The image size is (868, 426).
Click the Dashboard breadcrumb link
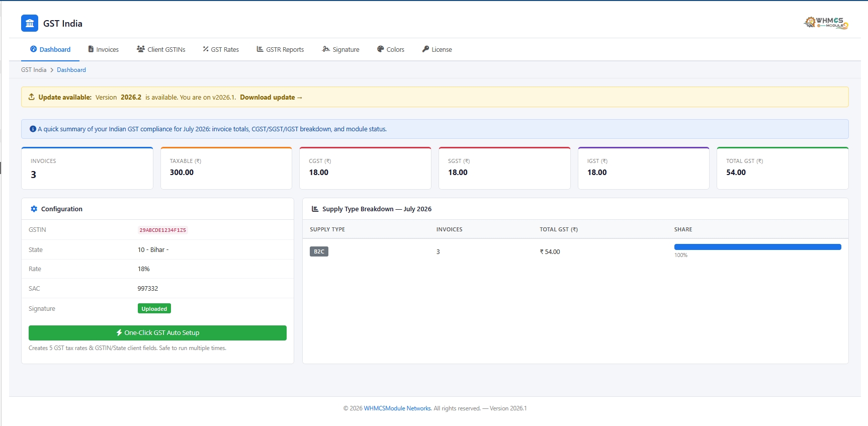71,70
